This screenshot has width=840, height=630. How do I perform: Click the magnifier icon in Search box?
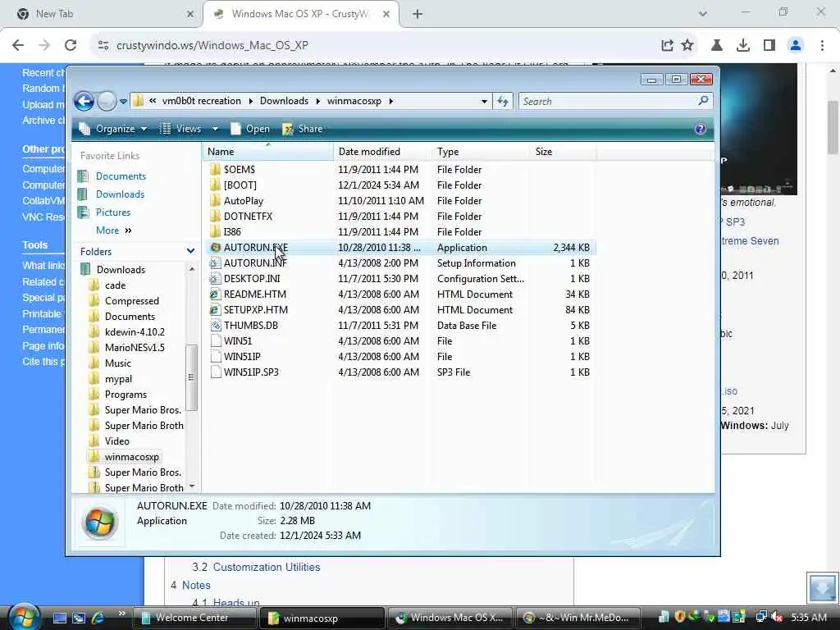[703, 101]
